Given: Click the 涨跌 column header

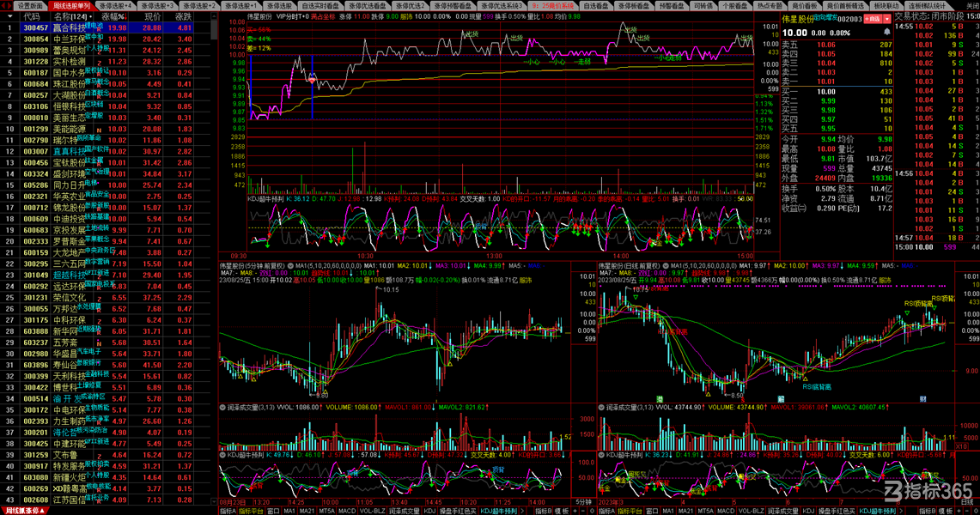Looking at the screenshot, I should [183, 17].
